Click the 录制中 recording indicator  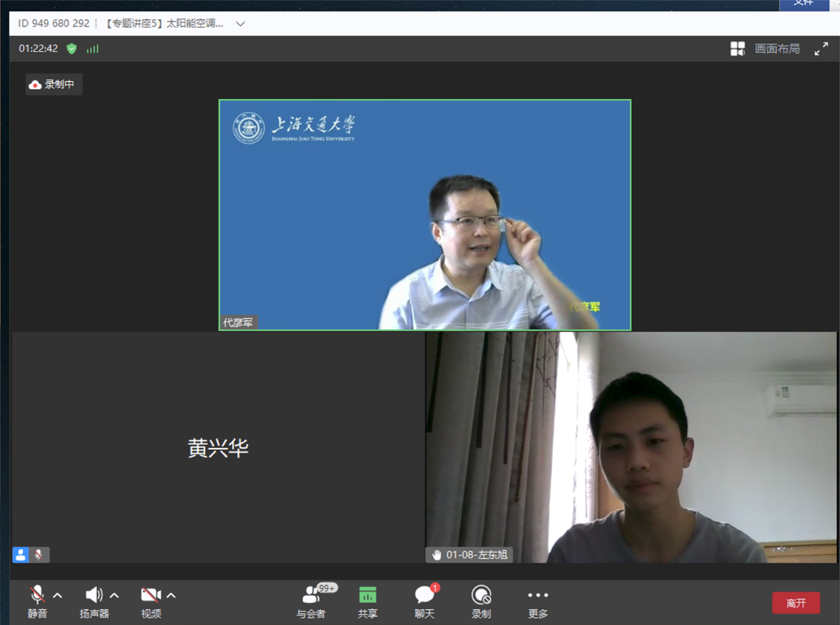pos(54,85)
